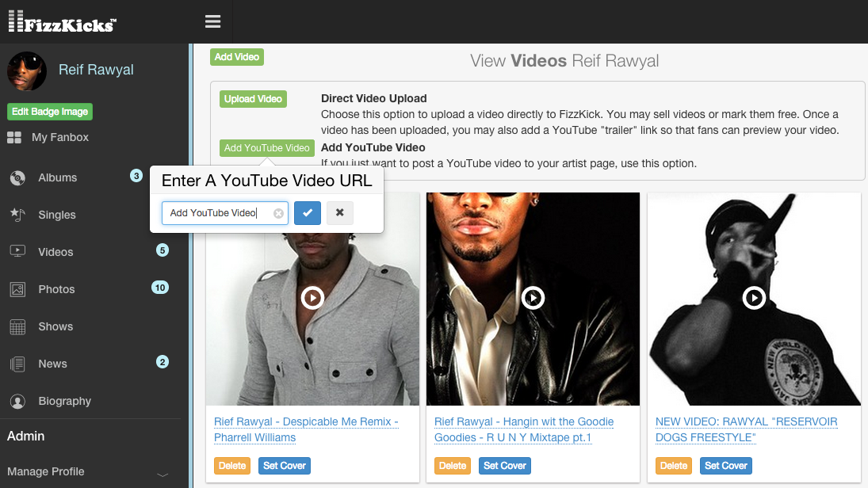868x488 pixels.
Task: Click the Reif Rawyal name link
Action: click(97, 70)
